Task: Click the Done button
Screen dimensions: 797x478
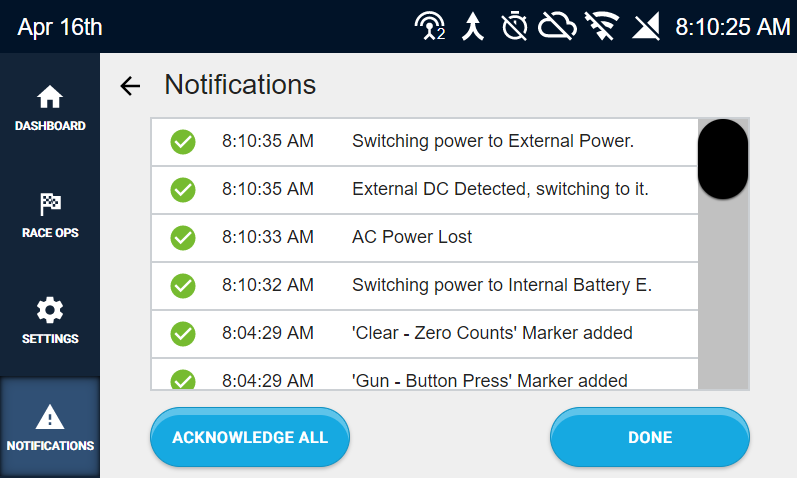Action: pos(650,437)
